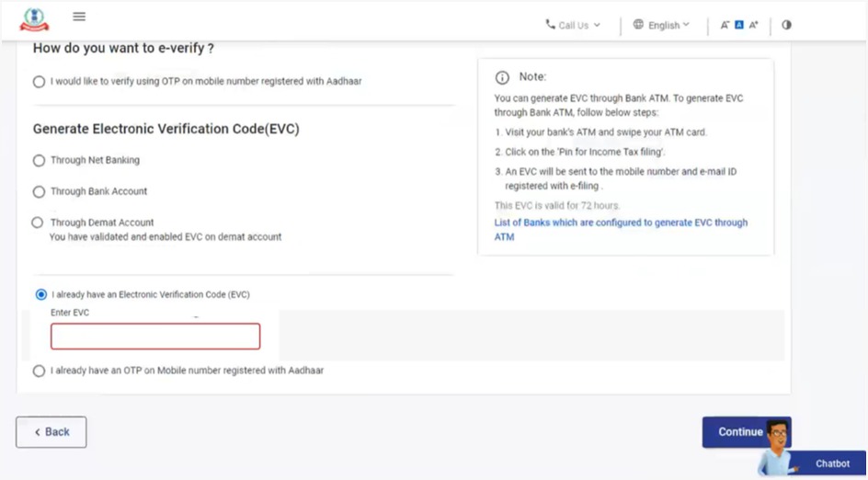The image size is (868, 480).
Task: Click the Note info icon
Action: [502, 78]
